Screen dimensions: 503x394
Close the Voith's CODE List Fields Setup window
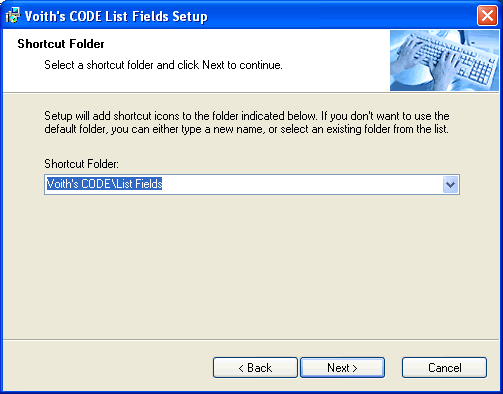(487, 16)
